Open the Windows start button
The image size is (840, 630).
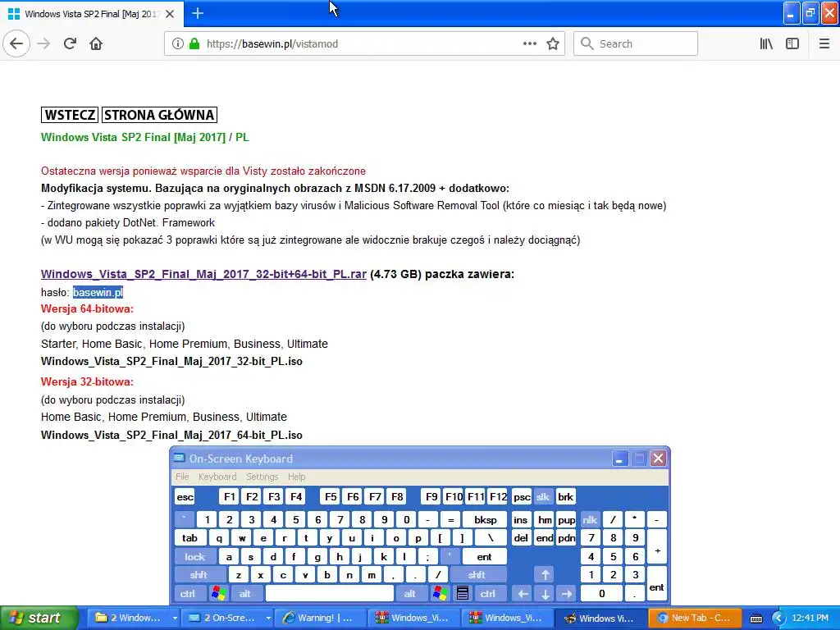pos(39,618)
